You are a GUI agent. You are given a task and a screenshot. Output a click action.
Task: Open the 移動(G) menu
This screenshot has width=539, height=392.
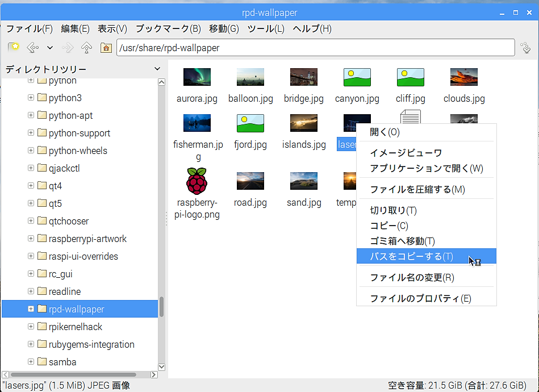point(224,28)
